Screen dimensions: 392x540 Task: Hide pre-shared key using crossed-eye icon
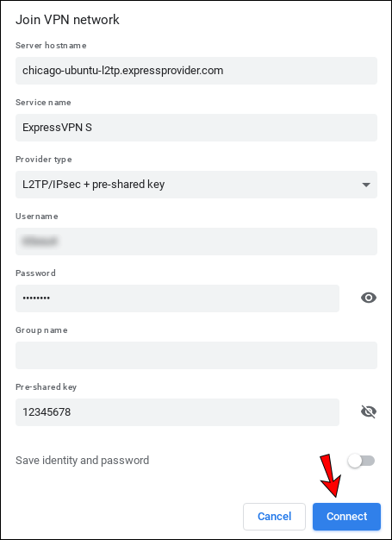coord(368,411)
